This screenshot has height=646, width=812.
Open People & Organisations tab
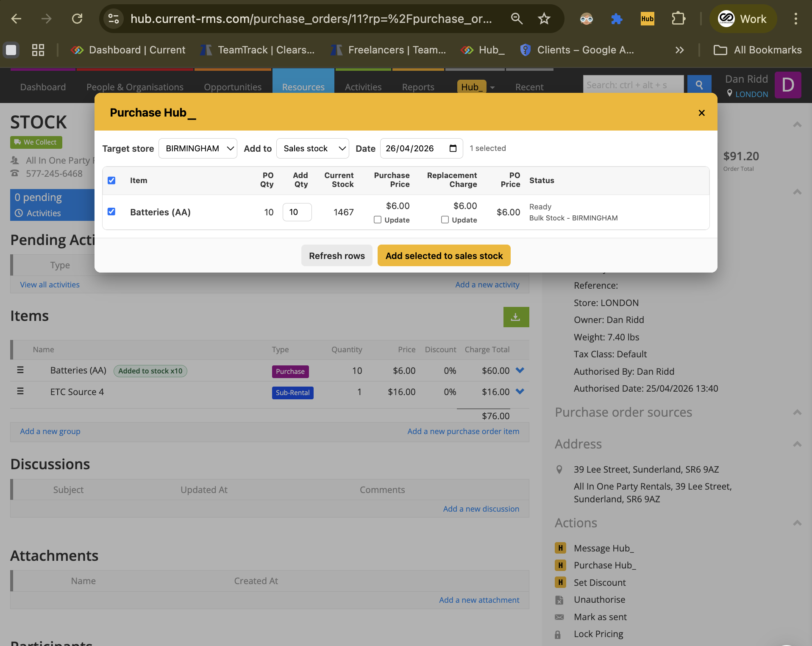click(x=135, y=87)
